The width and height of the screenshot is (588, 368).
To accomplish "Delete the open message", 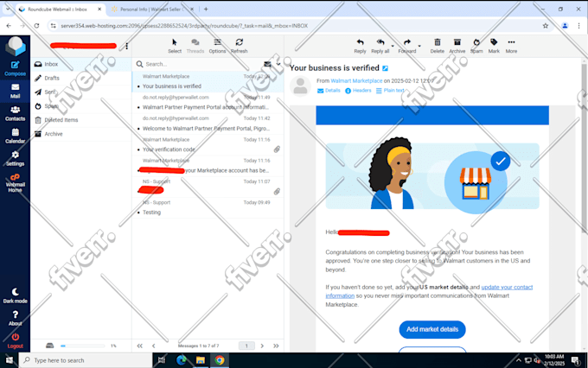I will pyautogui.click(x=438, y=46).
